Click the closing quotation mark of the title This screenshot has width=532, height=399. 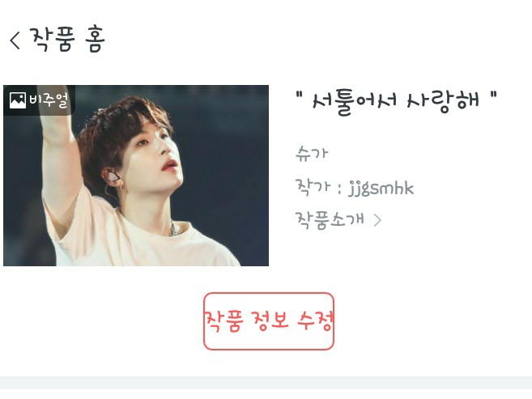pyautogui.click(x=493, y=95)
